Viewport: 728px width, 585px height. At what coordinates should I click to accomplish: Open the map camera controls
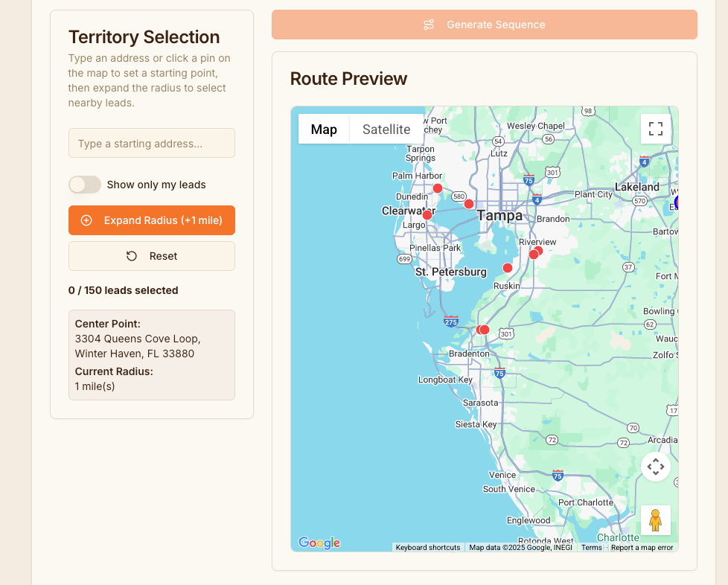(x=655, y=467)
